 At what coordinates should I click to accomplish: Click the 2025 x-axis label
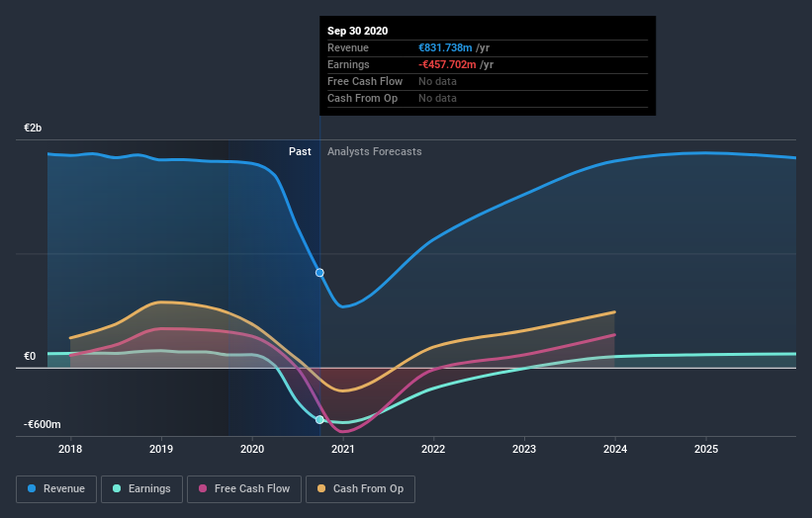[x=706, y=449]
